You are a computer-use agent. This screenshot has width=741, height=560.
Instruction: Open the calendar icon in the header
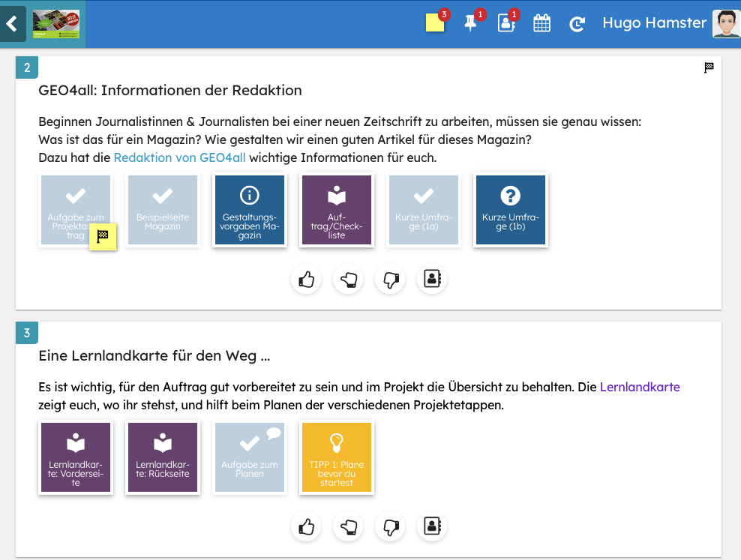click(541, 23)
